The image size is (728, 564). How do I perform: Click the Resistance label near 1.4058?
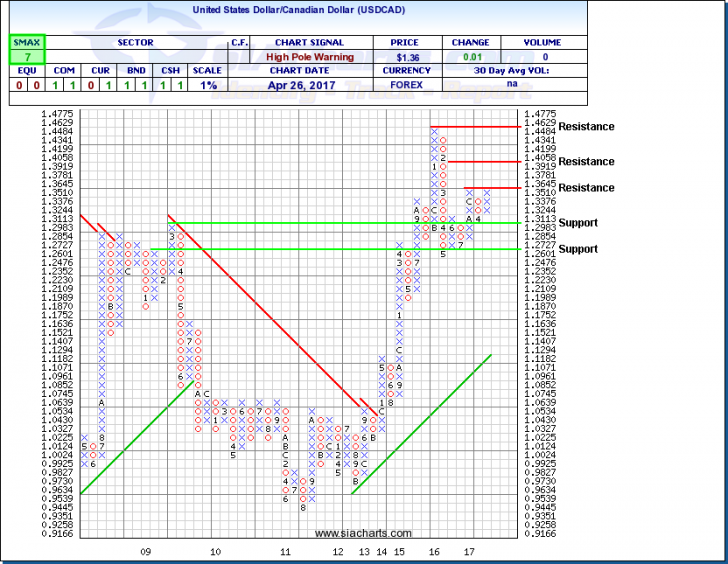tap(586, 161)
